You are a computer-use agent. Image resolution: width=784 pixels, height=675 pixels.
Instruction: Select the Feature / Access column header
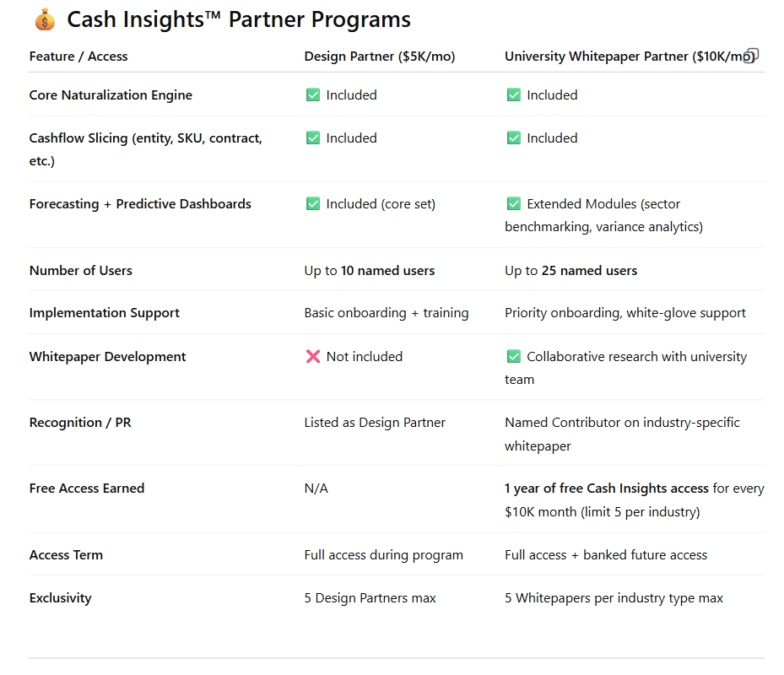click(78, 57)
